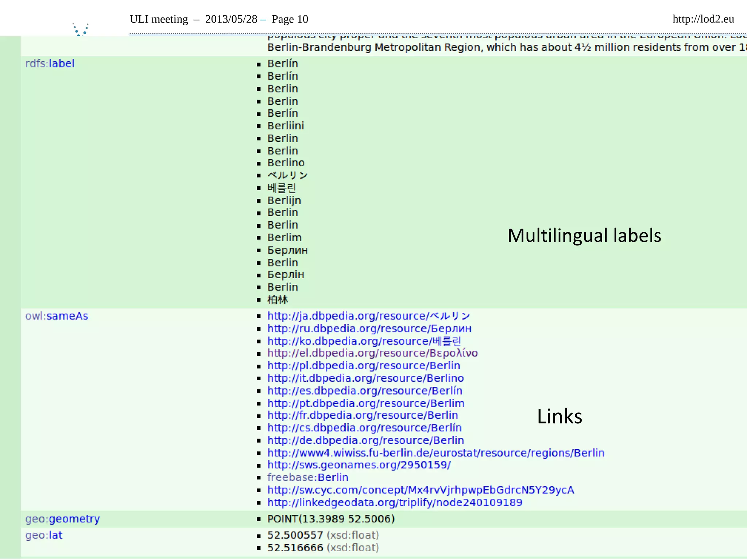Viewport: 747px width, 560px height.
Task: Open the visited el.dbpedia.org Βερολίνο link
Action: click(372, 353)
